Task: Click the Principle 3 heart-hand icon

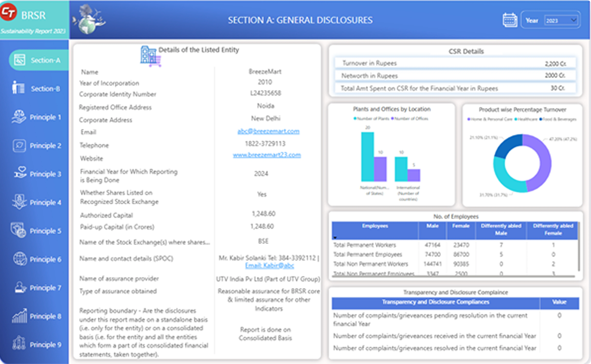Action: pos(20,173)
